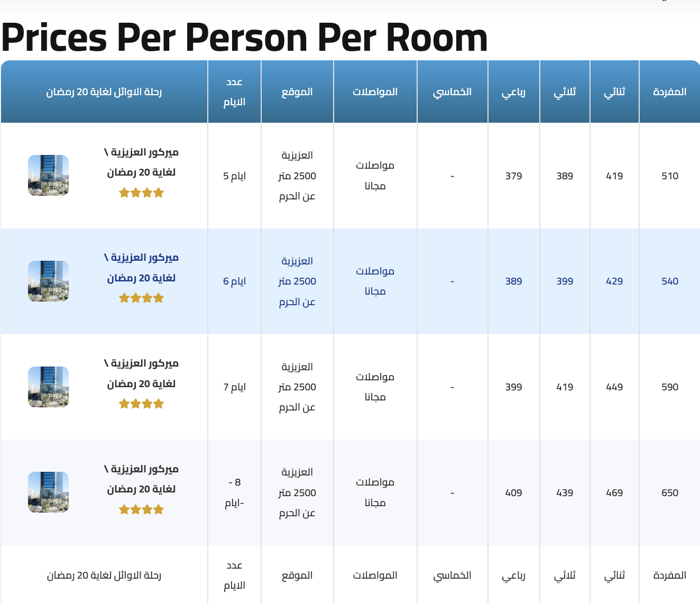Click the star rating in the highlighted 6-day row

tap(141, 298)
